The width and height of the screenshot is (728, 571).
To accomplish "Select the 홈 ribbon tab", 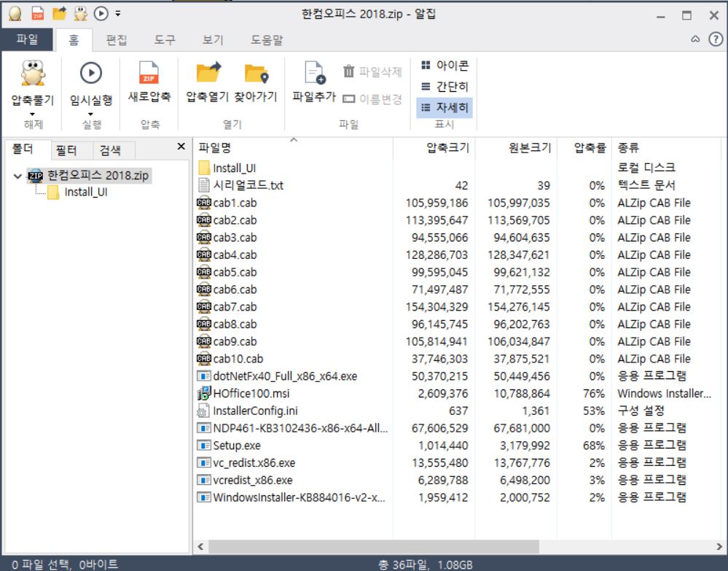I will (x=74, y=40).
